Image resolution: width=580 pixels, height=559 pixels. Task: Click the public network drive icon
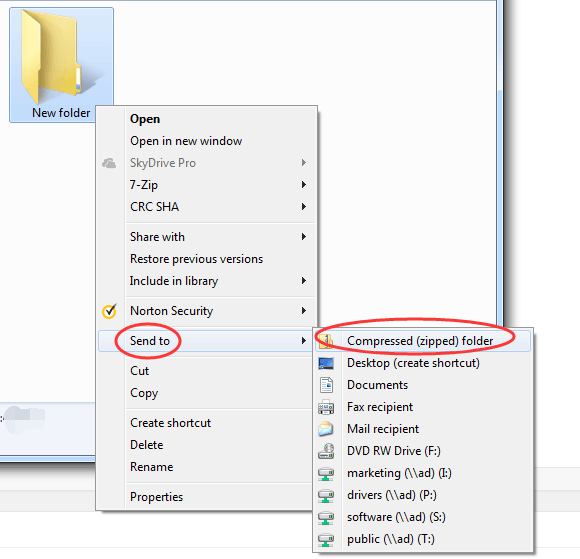[x=326, y=539]
